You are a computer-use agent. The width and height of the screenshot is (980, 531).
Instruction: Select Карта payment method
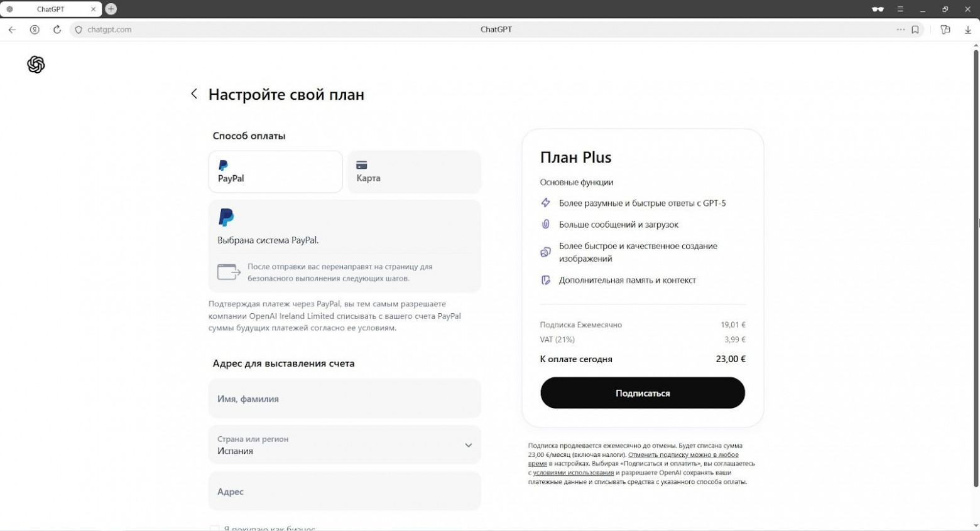point(414,171)
